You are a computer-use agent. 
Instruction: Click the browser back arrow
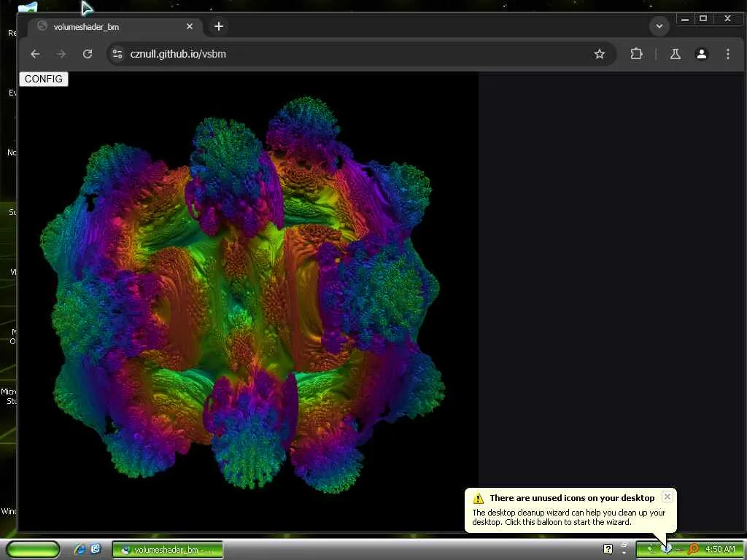[x=35, y=54]
